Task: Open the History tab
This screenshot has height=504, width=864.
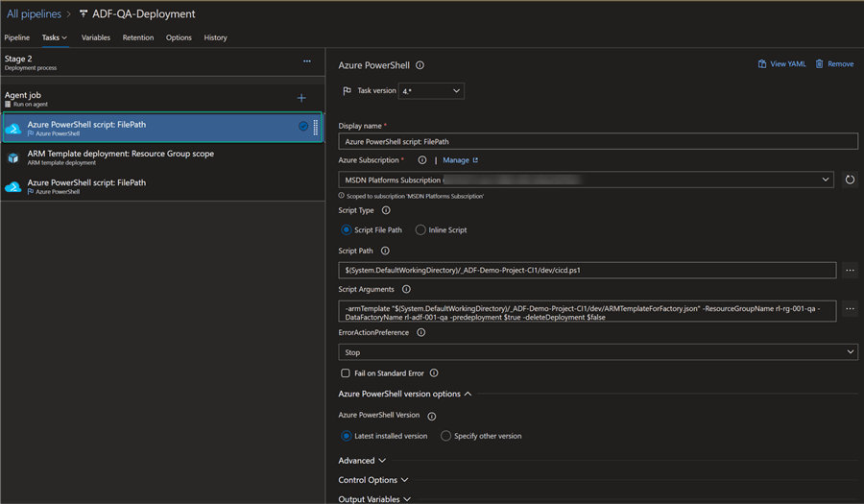Action: pos(215,38)
